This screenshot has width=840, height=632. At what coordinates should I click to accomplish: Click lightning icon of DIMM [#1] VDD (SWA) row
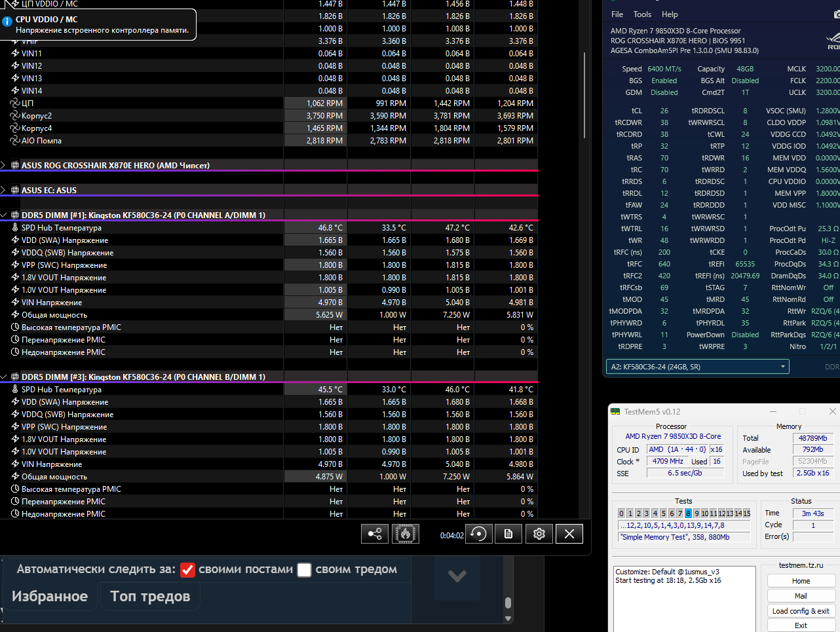point(15,240)
